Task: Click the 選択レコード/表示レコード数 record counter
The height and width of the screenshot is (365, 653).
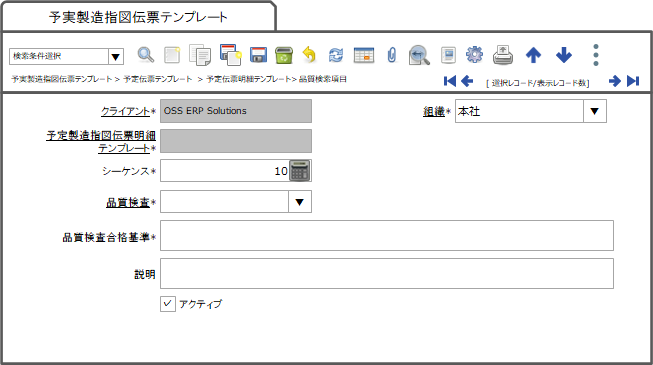Action: [x=538, y=83]
